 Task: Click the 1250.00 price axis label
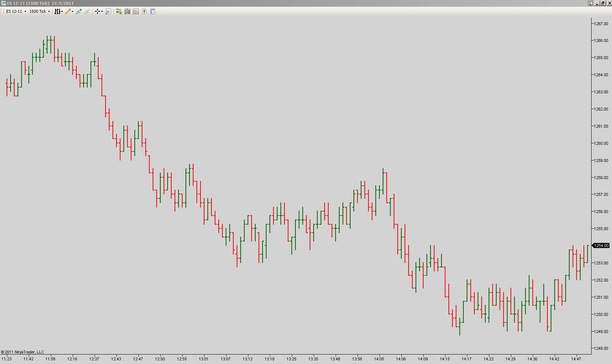[x=601, y=314]
